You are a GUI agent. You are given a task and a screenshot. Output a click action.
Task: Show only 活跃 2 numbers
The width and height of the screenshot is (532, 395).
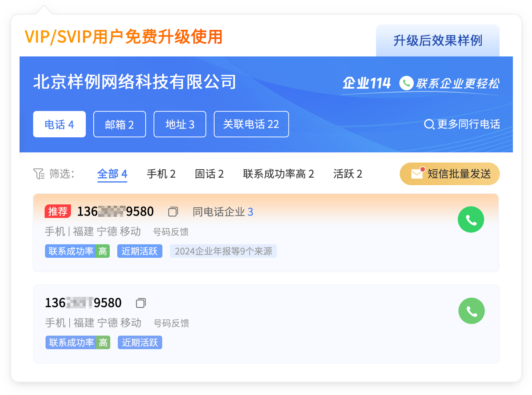(x=348, y=174)
